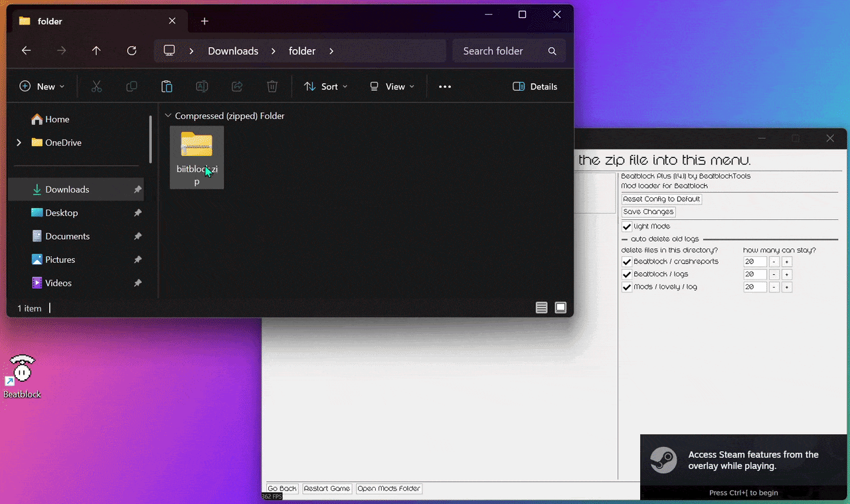Image resolution: width=850 pixels, height=504 pixels.
Task: Increase the Mods / lovely / log keep count
Action: coord(787,287)
